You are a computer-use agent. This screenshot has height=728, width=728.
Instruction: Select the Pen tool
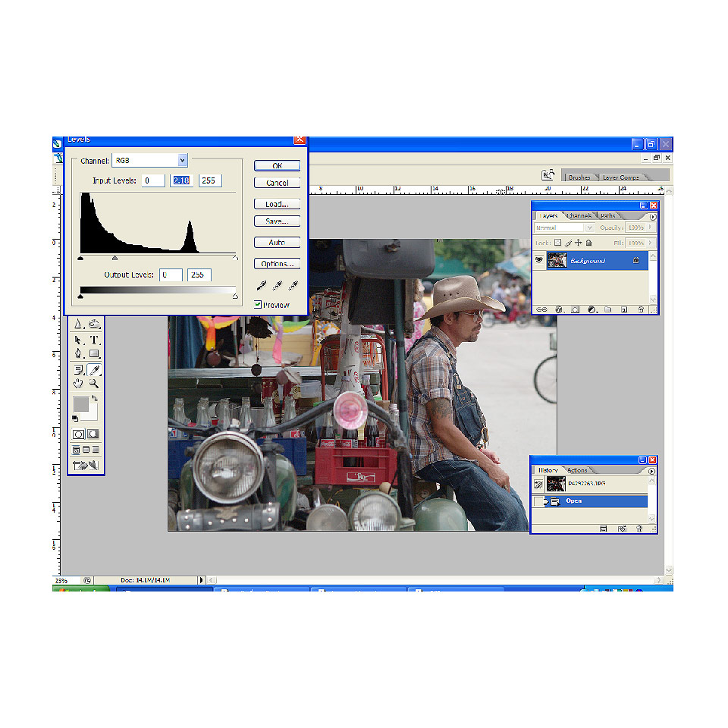tap(79, 354)
